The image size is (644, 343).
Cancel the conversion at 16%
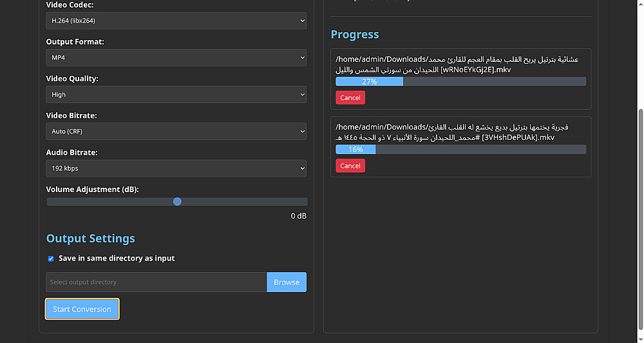pos(350,166)
